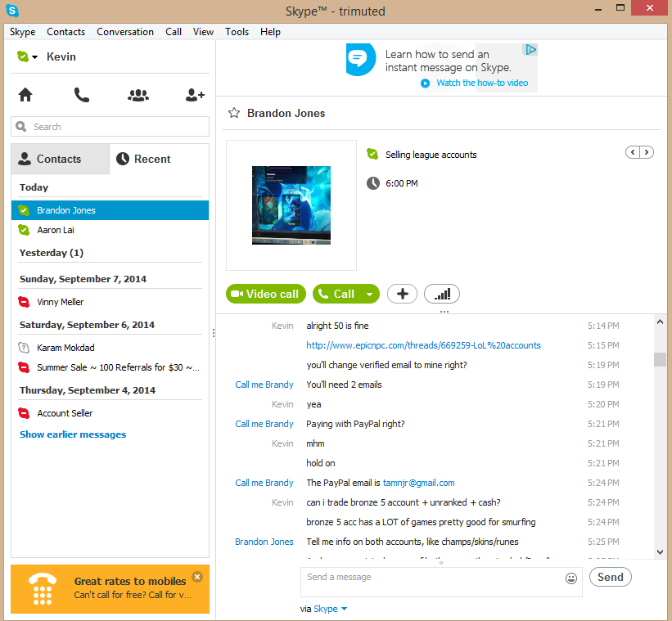The image size is (672, 621).
Task: Click Brandon Jones profile picture
Action: click(291, 205)
